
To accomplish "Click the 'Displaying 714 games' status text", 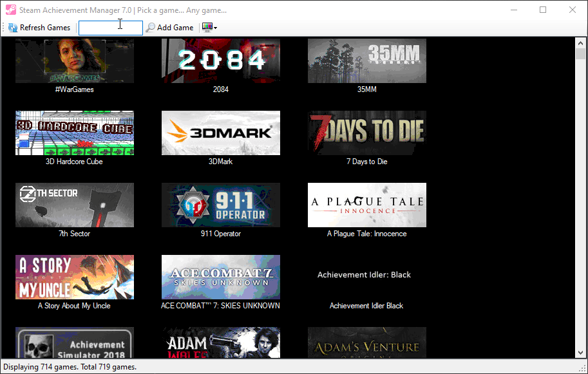I will tap(70, 367).
